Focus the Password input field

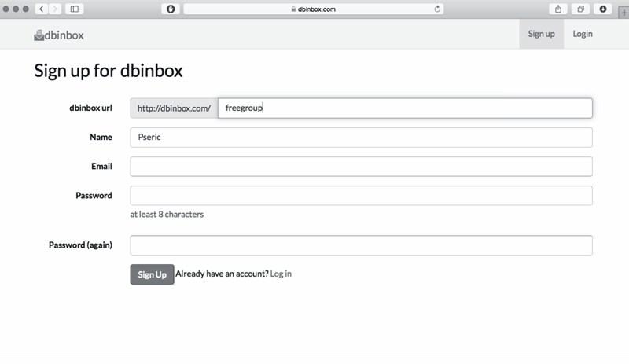pyautogui.click(x=361, y=196)
